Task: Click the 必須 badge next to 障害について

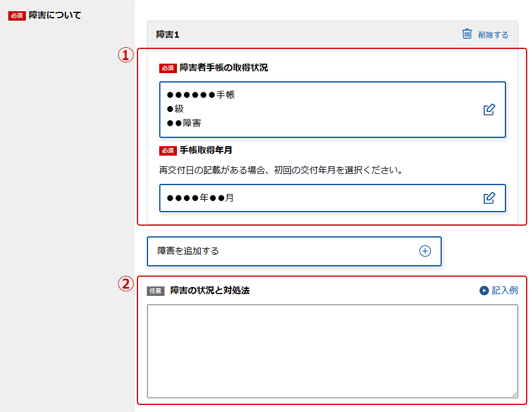Action: tap(17, 16)
